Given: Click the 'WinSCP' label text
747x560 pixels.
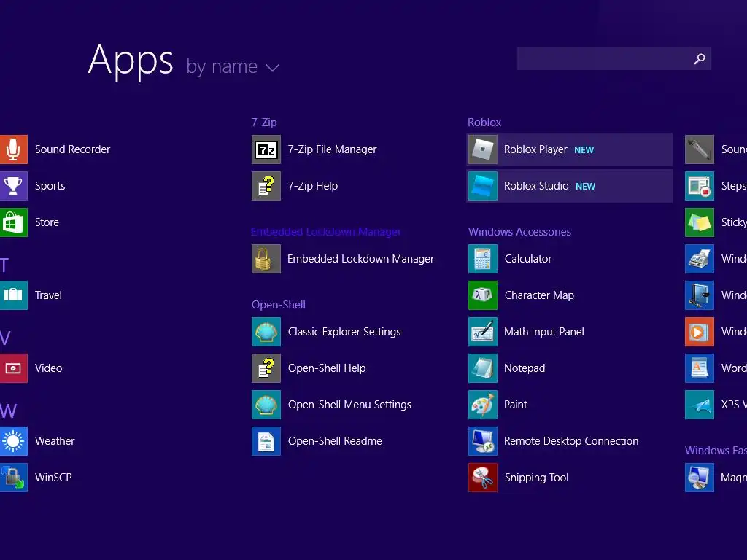Looking at the screenshot, I should point(53,478).
